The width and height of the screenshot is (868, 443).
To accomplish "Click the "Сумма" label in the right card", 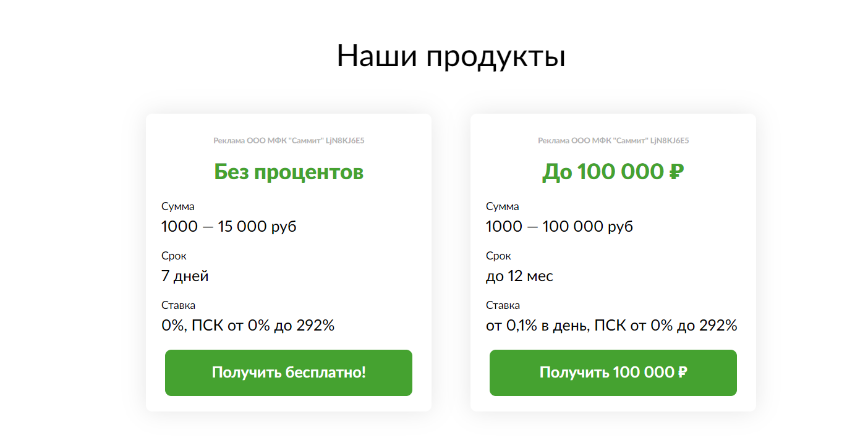I will tap(502, 206).
